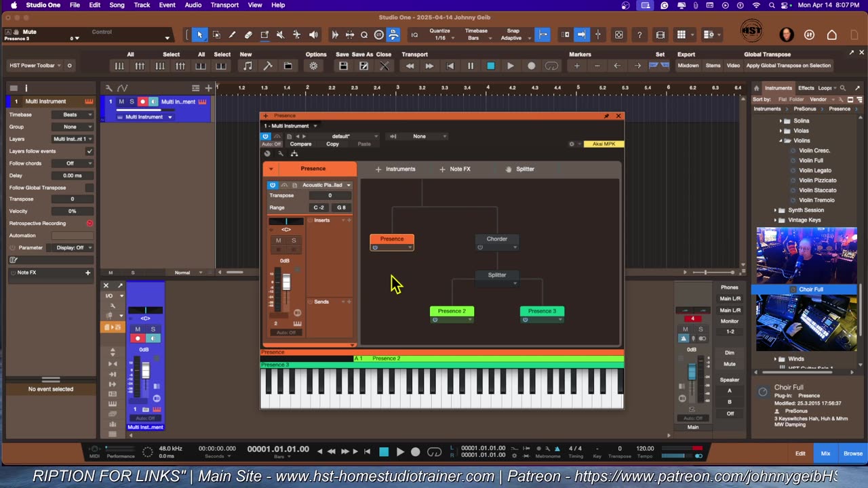Image resolution: width=868 pixels, height=488 pixels.
Task: Click the Mixdown export button
Action: (x=688, y=66)
